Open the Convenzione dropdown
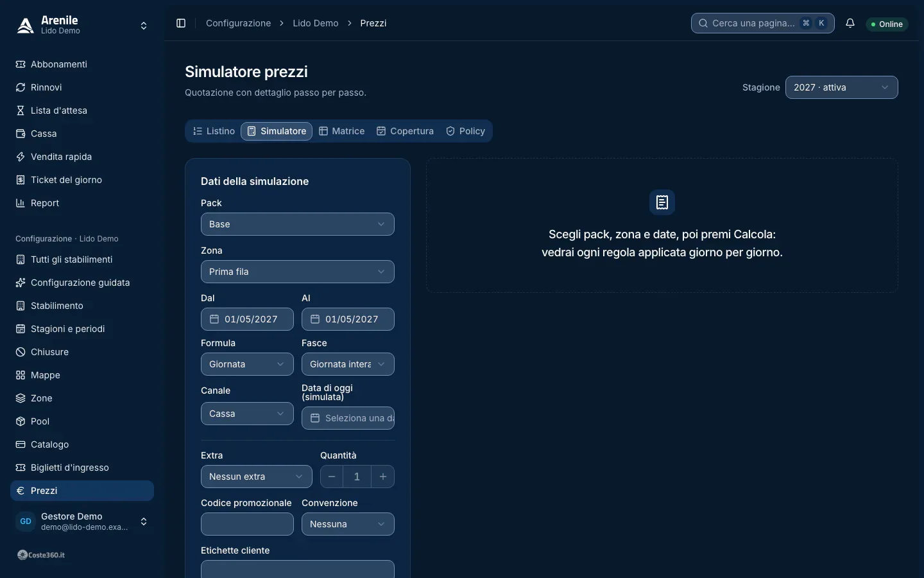924x578 pixels. pos(348,524)
